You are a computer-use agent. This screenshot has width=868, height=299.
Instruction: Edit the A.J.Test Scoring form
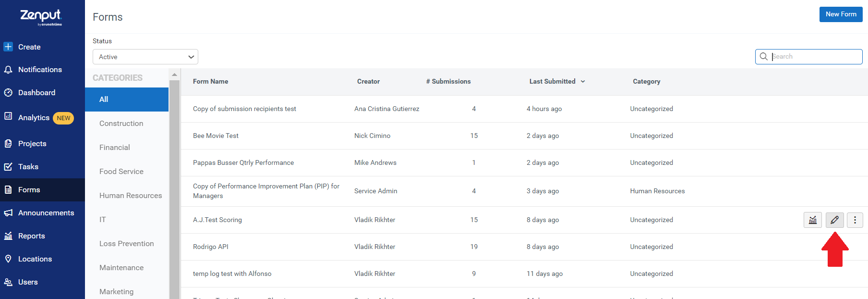[835, 220]
